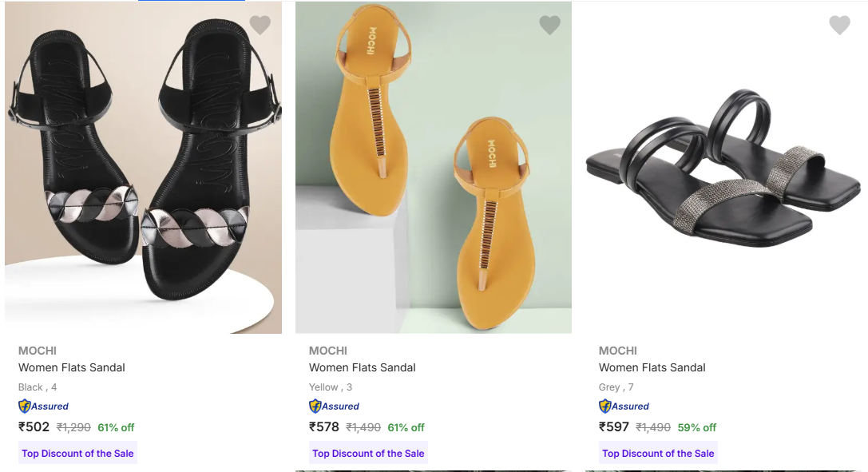Click Top Discount of the Sale under ₹578
This screenshot has width=868, height=472.
pos(368,453)
